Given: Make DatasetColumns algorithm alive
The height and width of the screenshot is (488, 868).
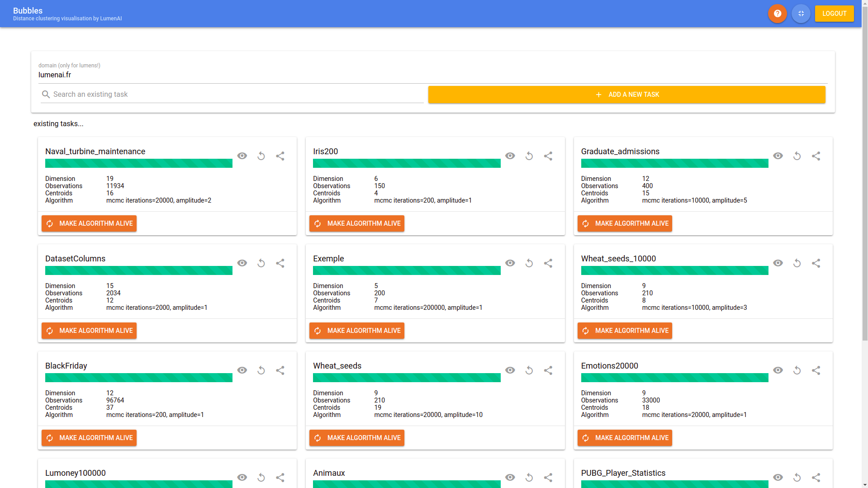Looking at the screenshot, I should tap(89, 331).
